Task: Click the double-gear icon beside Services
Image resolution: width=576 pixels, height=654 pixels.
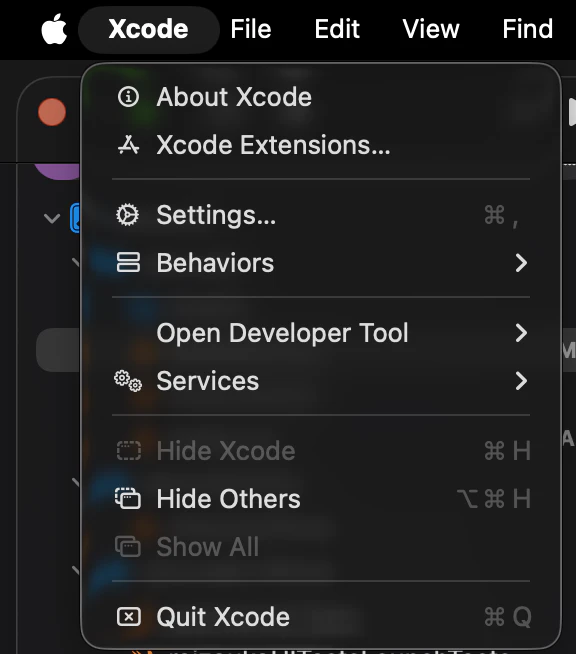Action: click(128, 381)
